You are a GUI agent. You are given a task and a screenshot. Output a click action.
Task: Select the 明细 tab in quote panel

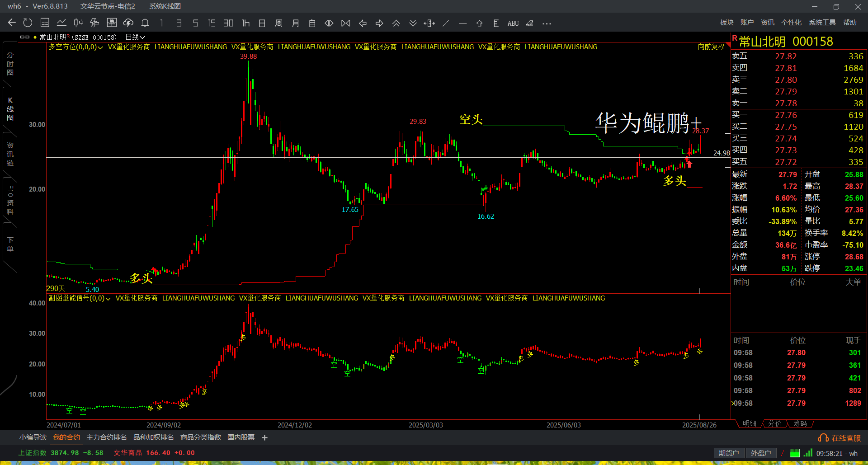pos(750,423)
